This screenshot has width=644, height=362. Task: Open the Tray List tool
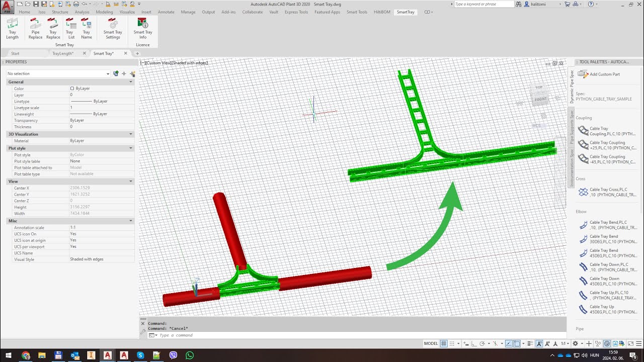71,28
